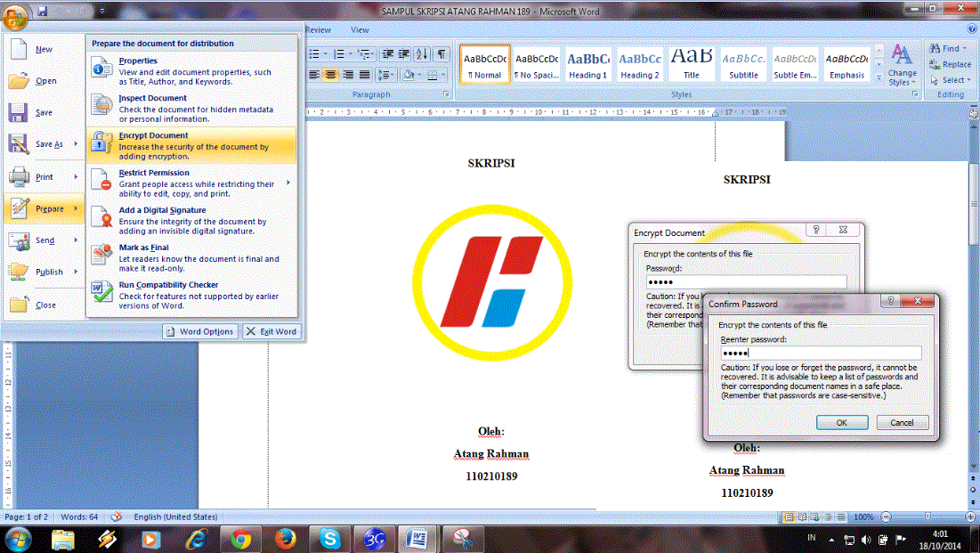Toggle Show/Hide paragraph marks icon

tap(441, 54)
